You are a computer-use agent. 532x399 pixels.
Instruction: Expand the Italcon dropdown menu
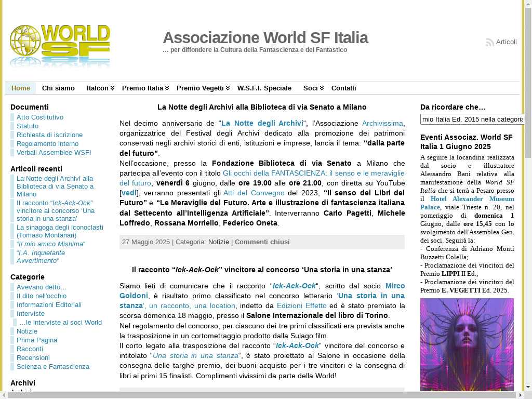click(x=100, y=88)
